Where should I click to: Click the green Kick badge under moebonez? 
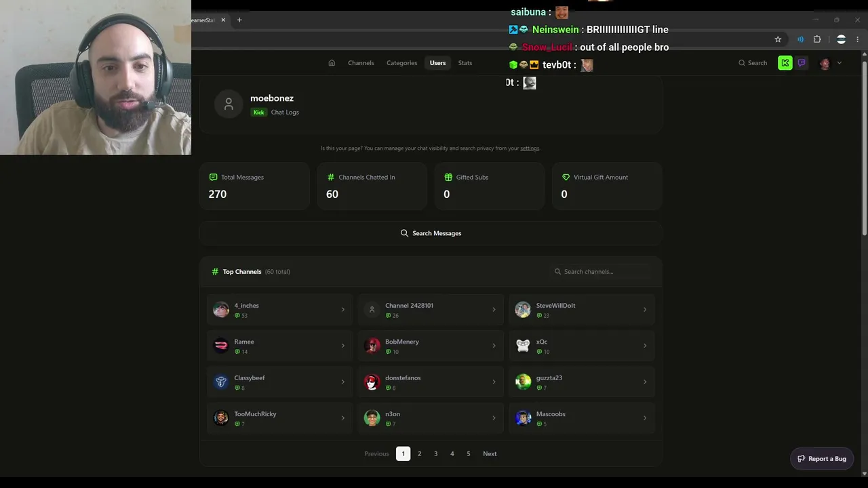coord(258,113)
